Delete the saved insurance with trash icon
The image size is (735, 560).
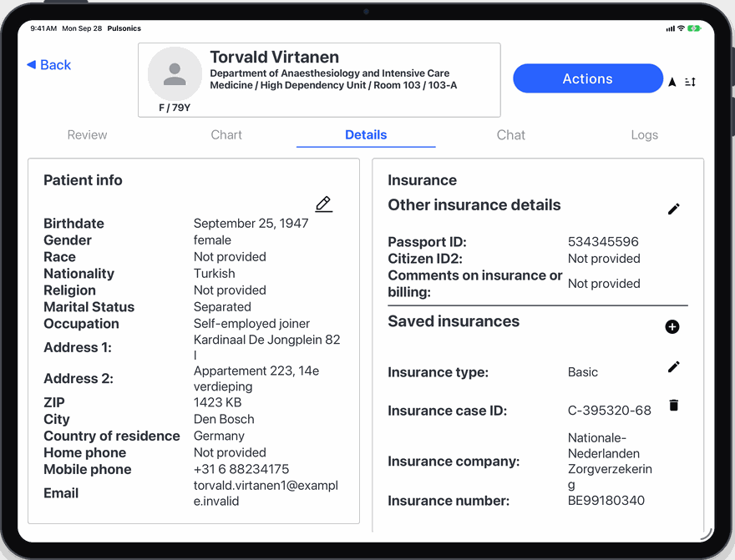[673, 405]
